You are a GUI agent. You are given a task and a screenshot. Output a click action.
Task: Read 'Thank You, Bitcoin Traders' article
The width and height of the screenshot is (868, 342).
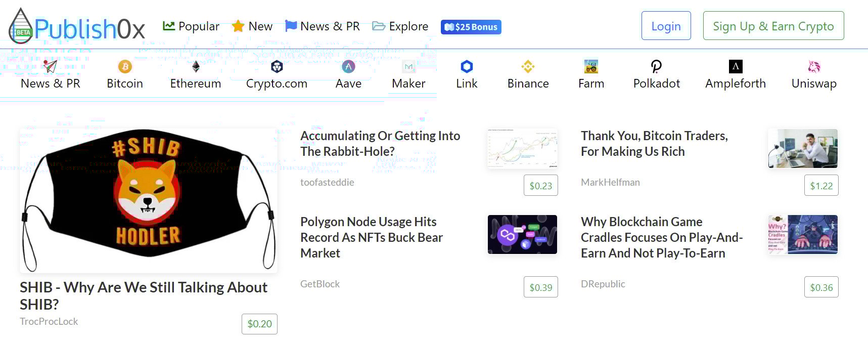click(654, 144)
